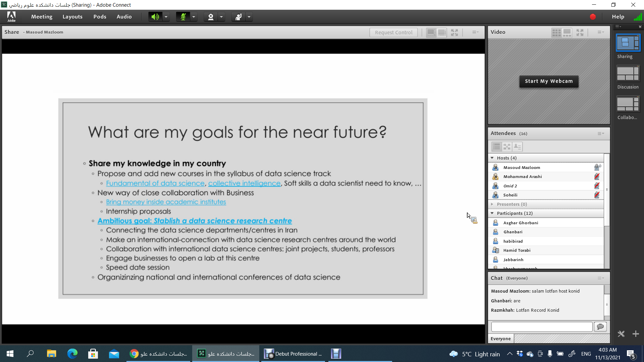644x362 pixels.
Task: Open the Pods menu
Action: tap(100, 17)
